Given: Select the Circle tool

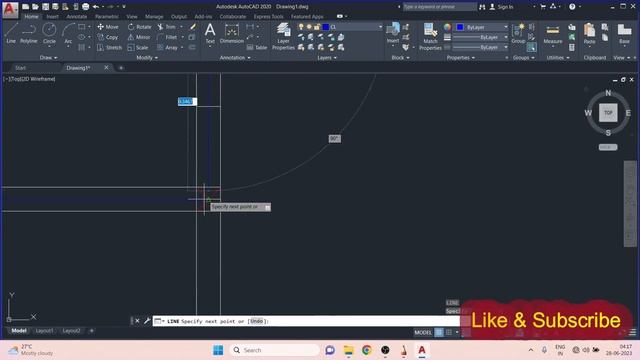Looking at the screenshot, I should click(49, 33).
